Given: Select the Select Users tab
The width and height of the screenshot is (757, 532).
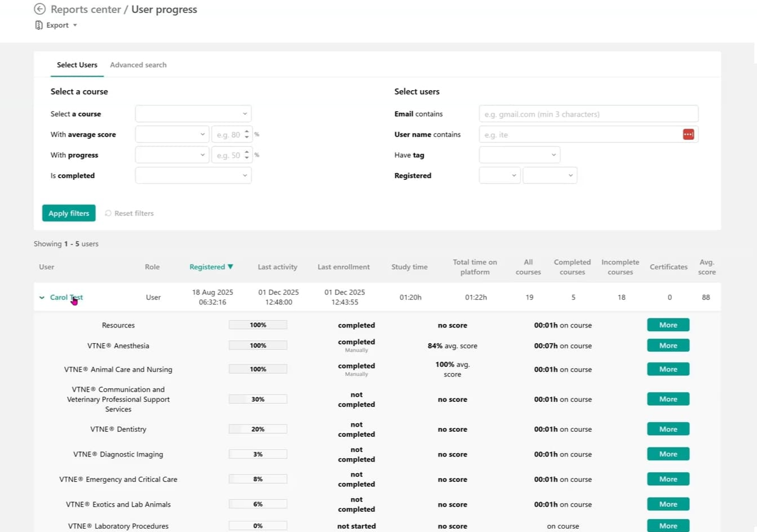Looking at the screenshot, I should [x=77, y=65].
